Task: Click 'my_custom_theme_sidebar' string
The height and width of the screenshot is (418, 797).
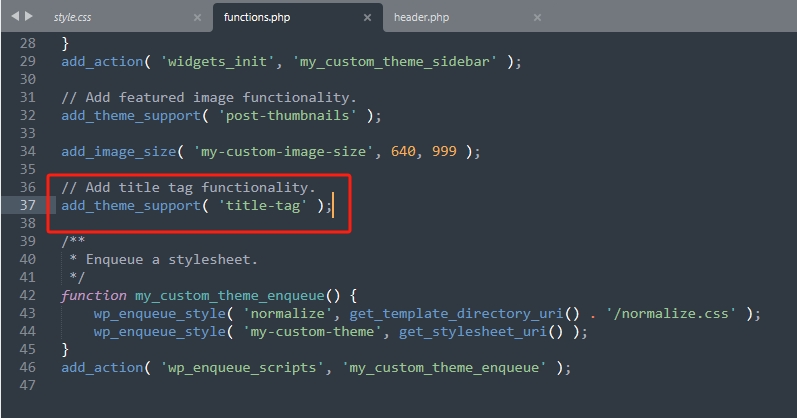Action: (x=394, y=62)
